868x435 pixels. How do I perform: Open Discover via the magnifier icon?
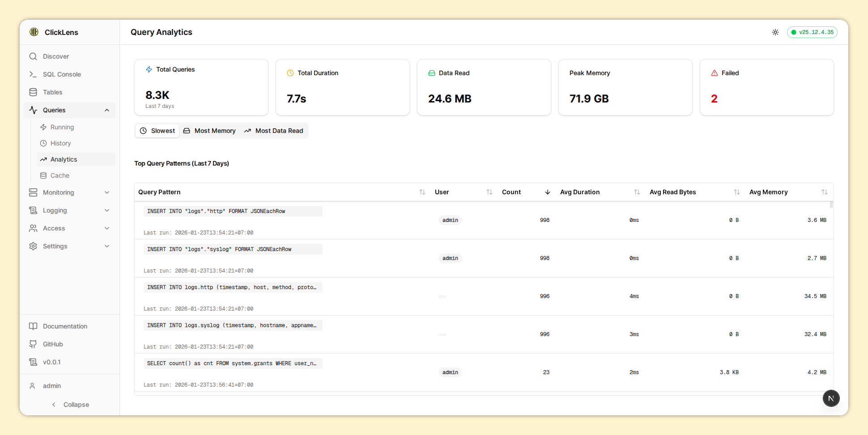(x=33, y=56)
